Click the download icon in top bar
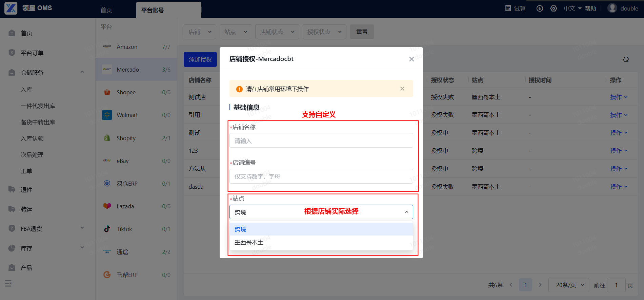Viewport: 644px width, 300px height. tap(540, 8)
